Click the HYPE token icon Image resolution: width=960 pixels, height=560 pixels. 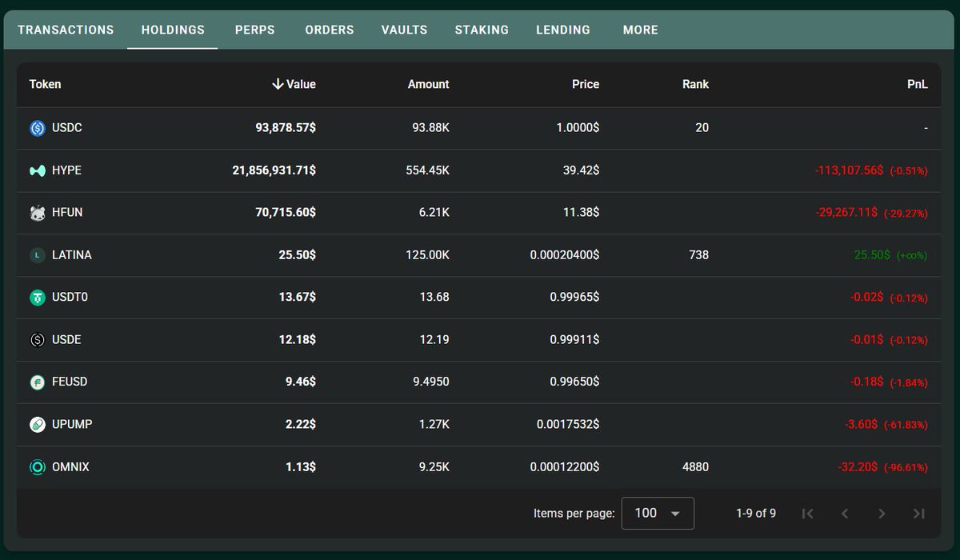click(x=38, y=170)
